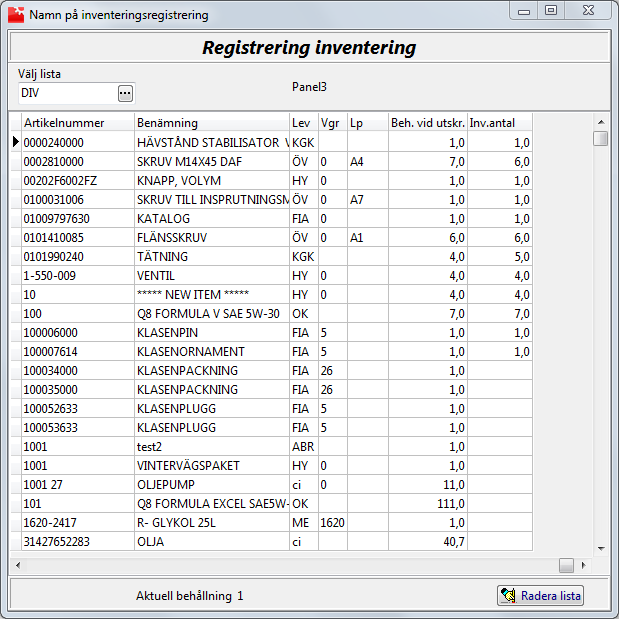Select article number 01009797630
619x619 pixels.
coord(78,218)
